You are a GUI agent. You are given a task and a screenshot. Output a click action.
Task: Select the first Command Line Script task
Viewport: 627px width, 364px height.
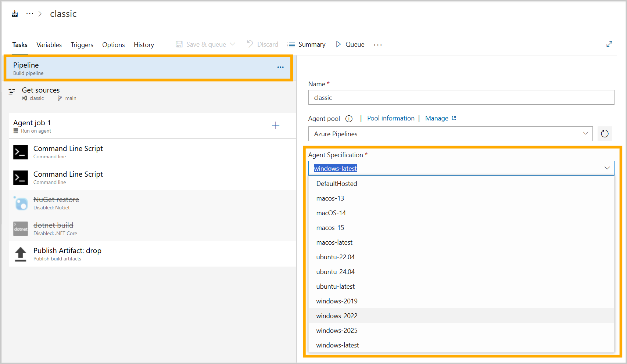click(x=68, y=152)
